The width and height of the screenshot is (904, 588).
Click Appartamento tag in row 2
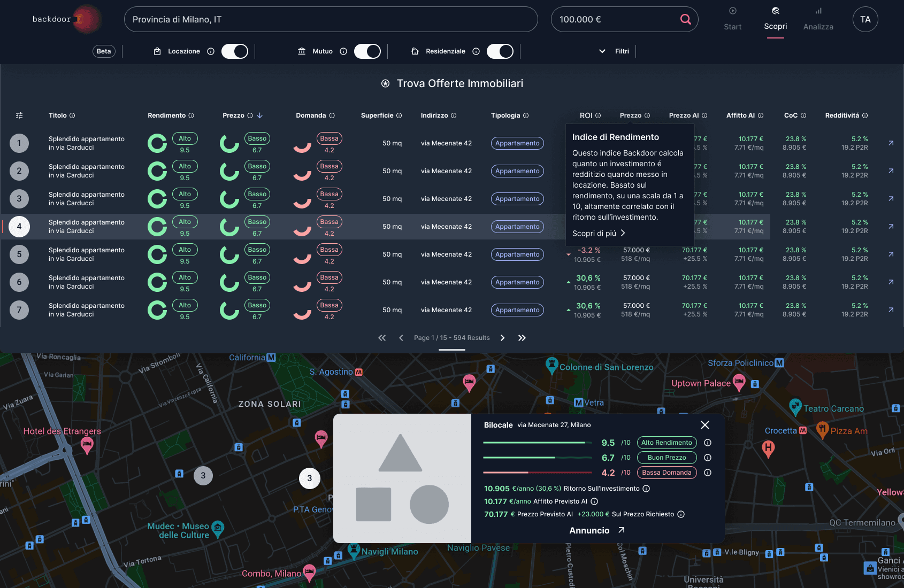tap(517, 171)
